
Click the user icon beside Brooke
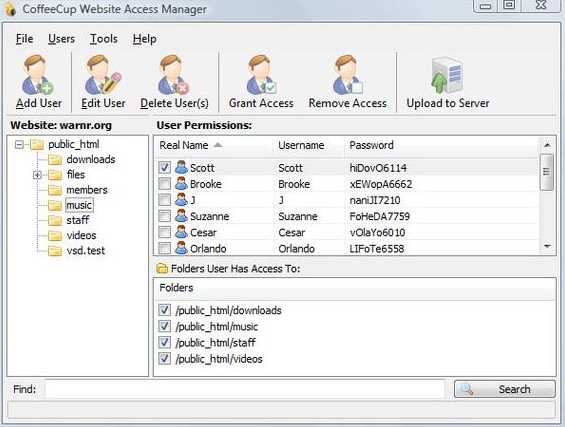point(181,184)
